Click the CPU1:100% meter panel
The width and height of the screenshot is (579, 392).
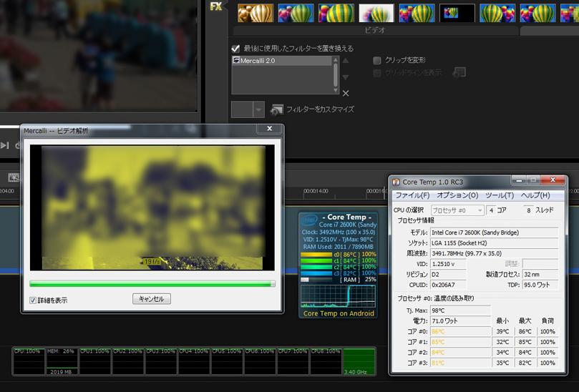[x=94, y=361]
